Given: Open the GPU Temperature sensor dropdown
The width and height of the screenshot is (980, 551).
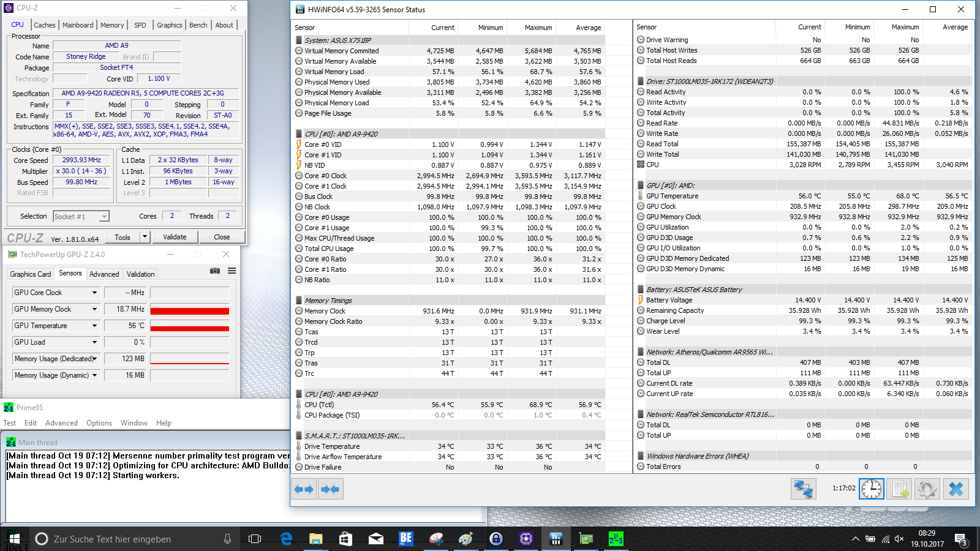Looking at the screenshot, I should [94, 326].
